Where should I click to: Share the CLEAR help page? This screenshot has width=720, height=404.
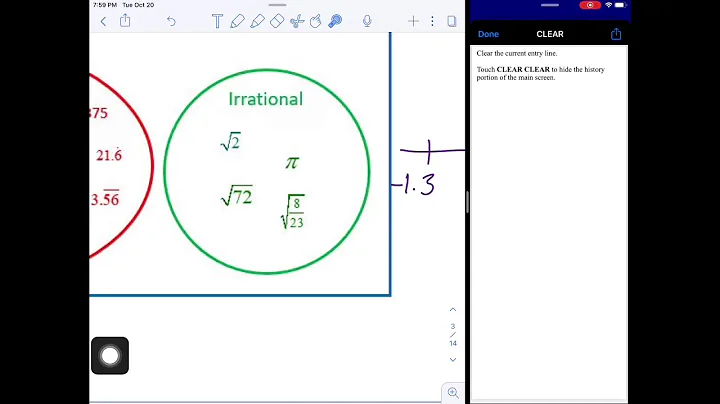pyautogui.click(x=616, y=34)
